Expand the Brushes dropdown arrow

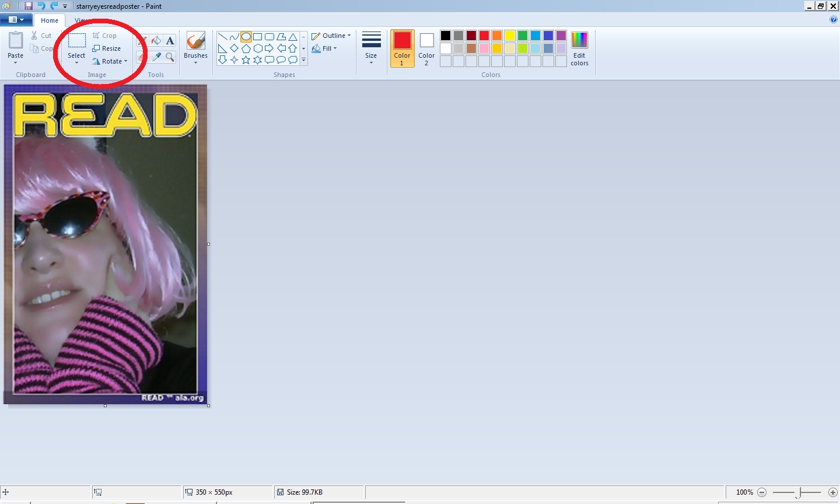195,63
